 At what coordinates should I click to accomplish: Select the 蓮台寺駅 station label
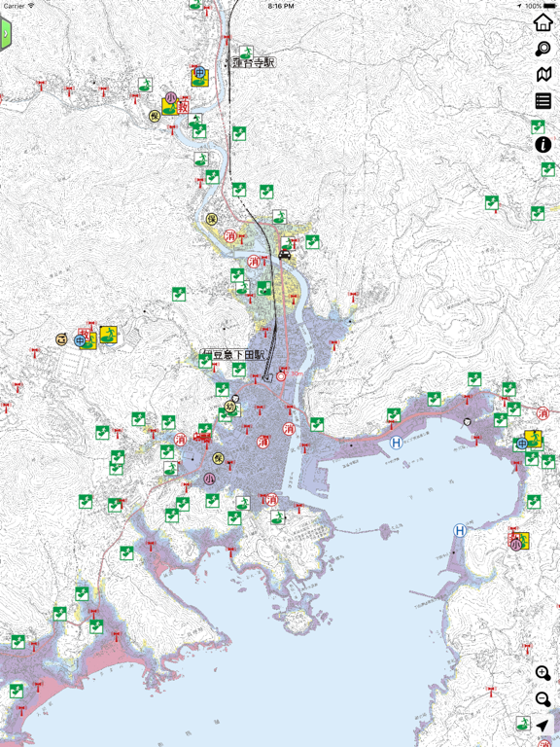click(253, 62)
